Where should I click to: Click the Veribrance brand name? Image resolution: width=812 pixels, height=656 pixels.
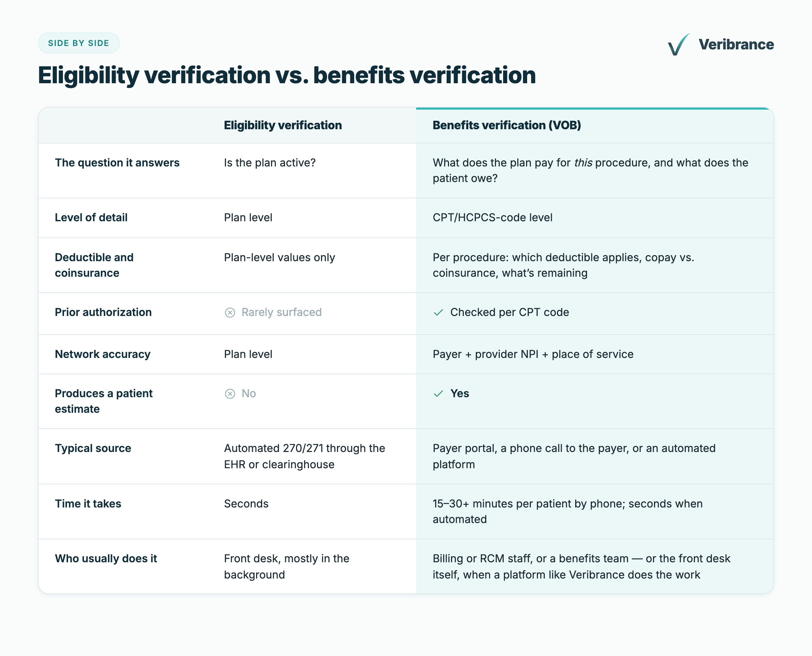pos(736,45)
